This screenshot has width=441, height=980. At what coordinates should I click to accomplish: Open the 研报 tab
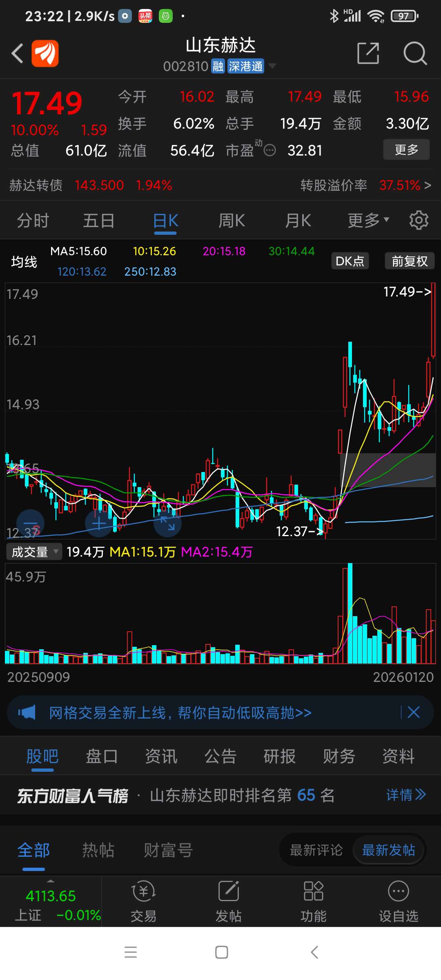click(x=280, y=756)
